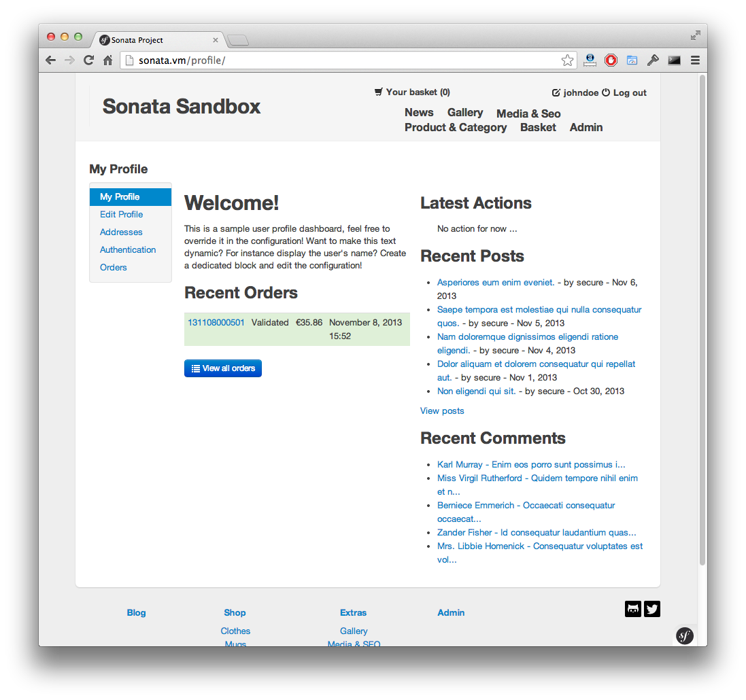Open order 131108000501 link

pos(216,323)
